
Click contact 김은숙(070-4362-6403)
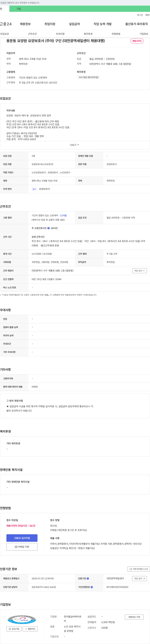[x=44, y=587]
